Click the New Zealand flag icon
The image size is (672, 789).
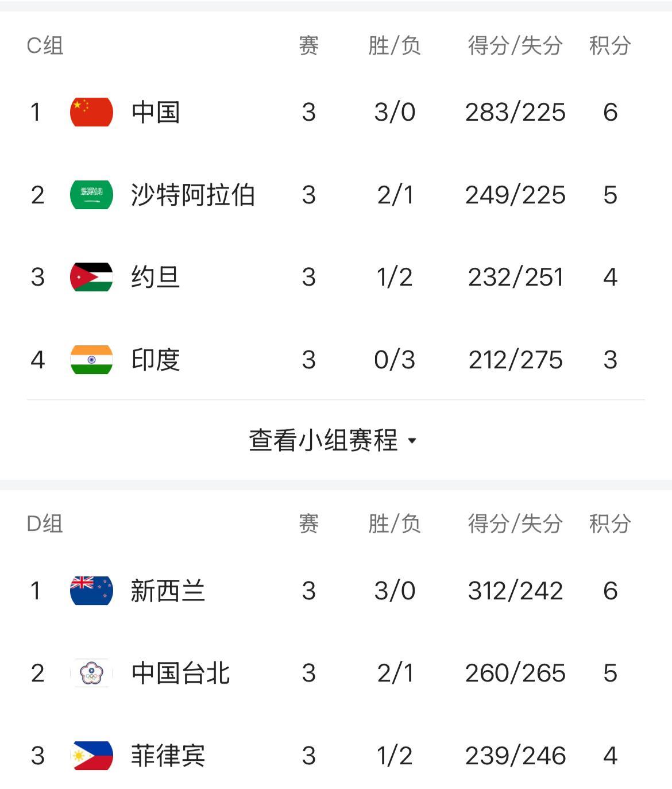click(x=91, y=591)
